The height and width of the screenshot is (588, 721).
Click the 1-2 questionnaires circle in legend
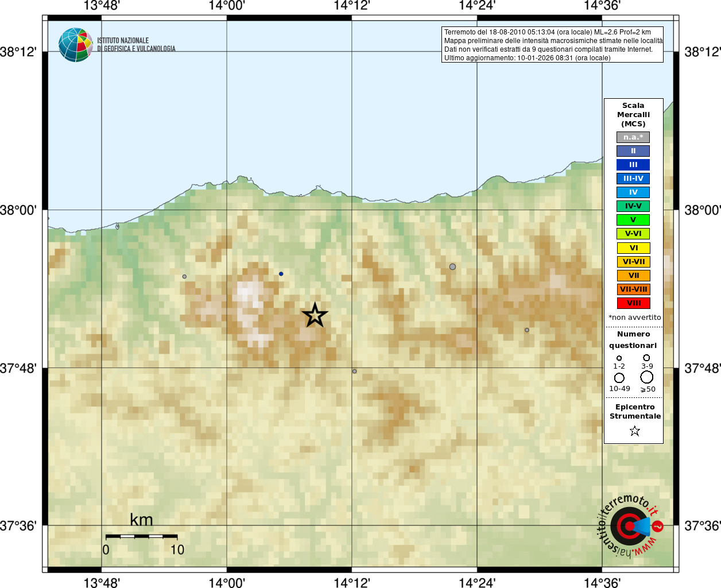pos(619,358)
